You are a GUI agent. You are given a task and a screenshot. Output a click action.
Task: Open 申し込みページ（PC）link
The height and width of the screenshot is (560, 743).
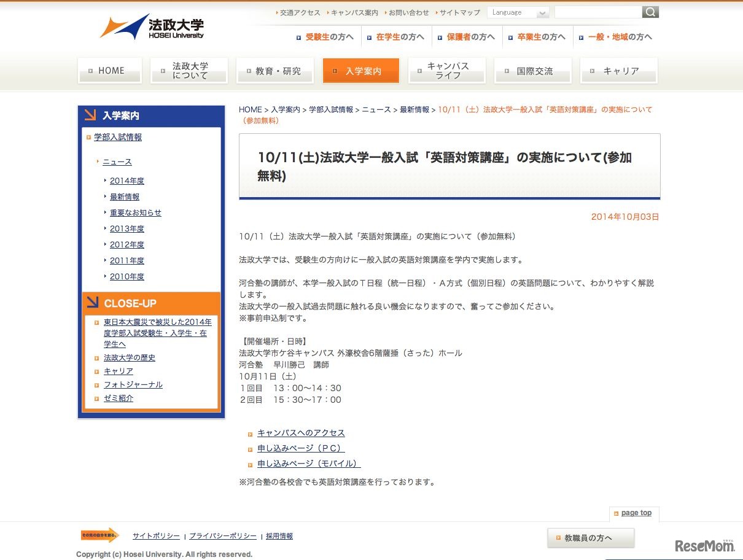click(x=300, y=448)
